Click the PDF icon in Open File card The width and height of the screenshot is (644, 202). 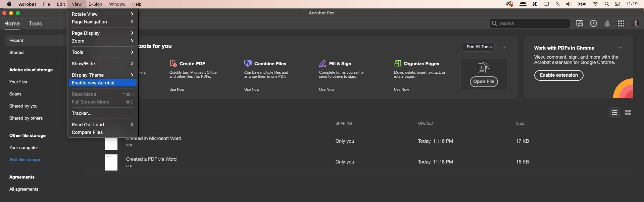point(484,68)
